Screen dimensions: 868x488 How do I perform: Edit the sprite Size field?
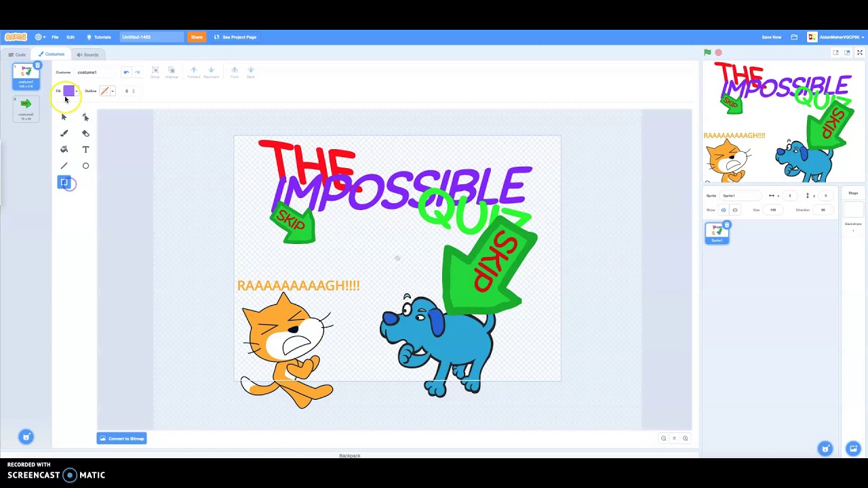pos(773,210)
